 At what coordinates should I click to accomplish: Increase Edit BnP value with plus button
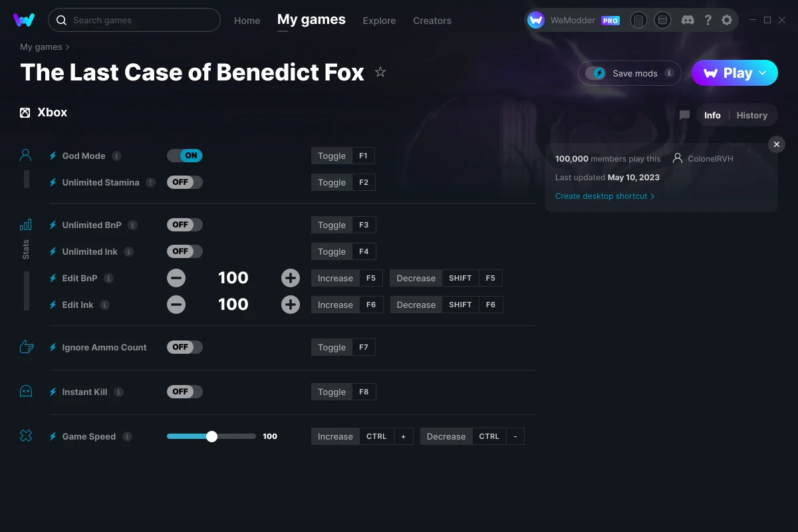[291, 278]
